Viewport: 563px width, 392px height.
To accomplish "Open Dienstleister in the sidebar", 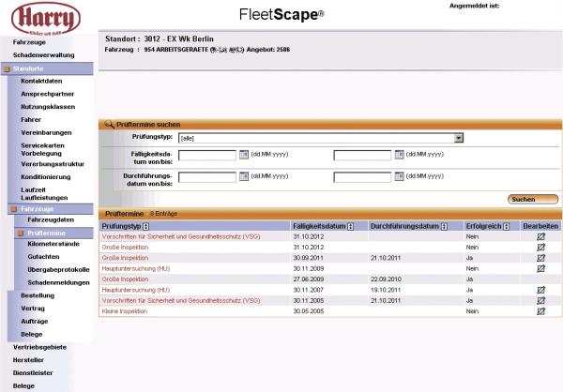I will click(x=33, y=373).
